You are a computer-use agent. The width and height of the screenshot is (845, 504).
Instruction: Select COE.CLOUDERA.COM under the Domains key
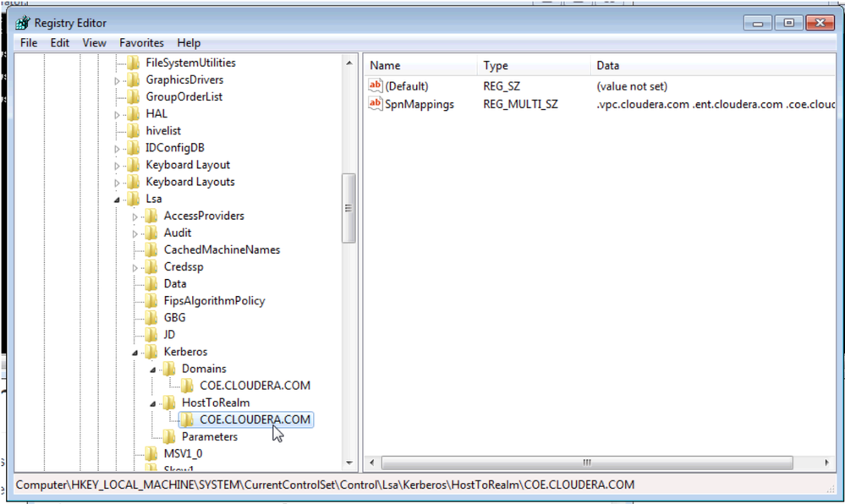[255, 386]
